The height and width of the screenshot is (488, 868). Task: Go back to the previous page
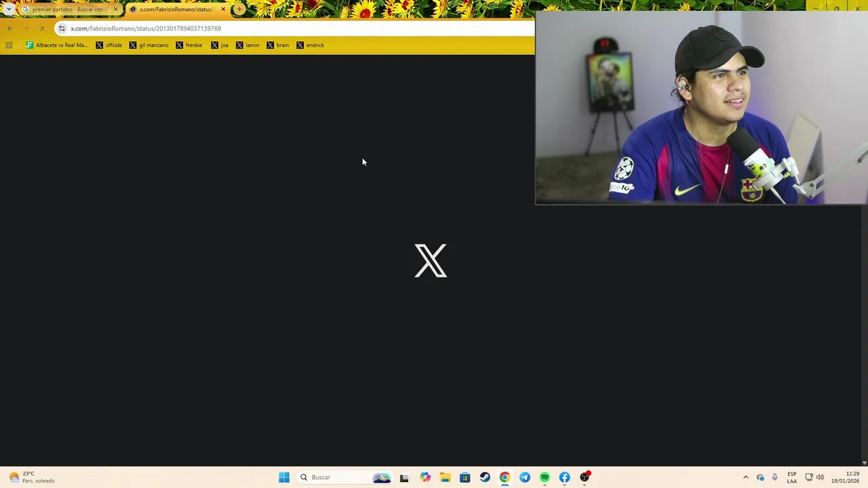9,28
